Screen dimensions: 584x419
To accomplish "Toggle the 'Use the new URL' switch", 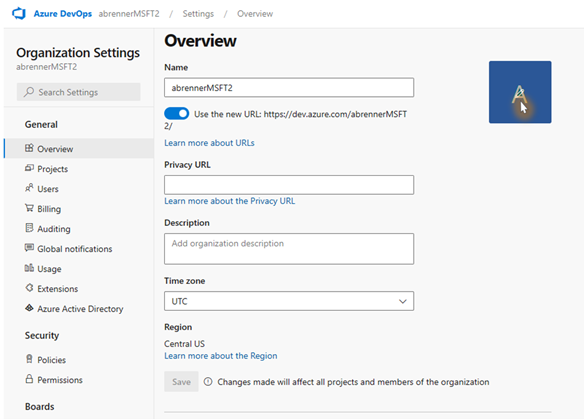I will pos(177,113).
